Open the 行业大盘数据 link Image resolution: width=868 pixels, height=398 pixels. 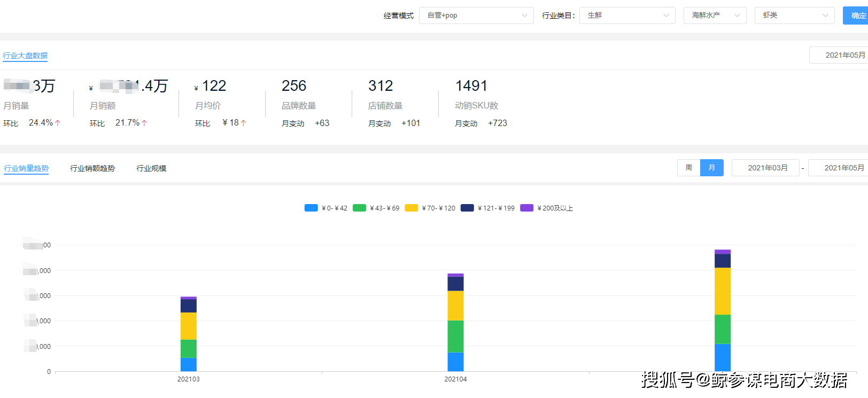click(25, 56)
